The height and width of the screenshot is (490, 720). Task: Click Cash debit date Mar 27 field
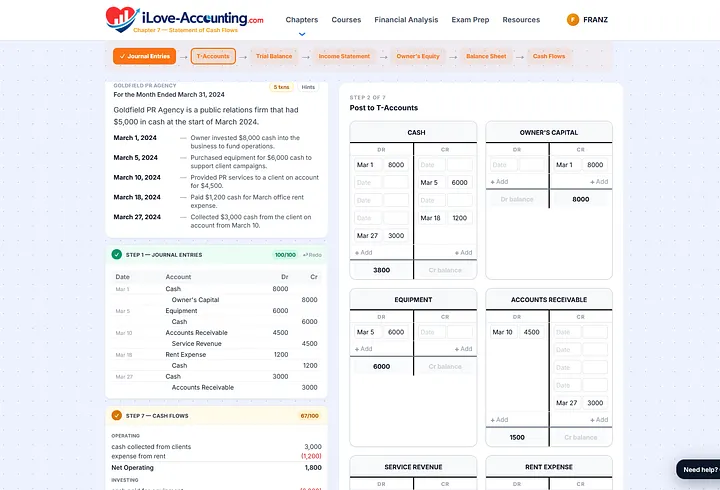tap(368, 236)
